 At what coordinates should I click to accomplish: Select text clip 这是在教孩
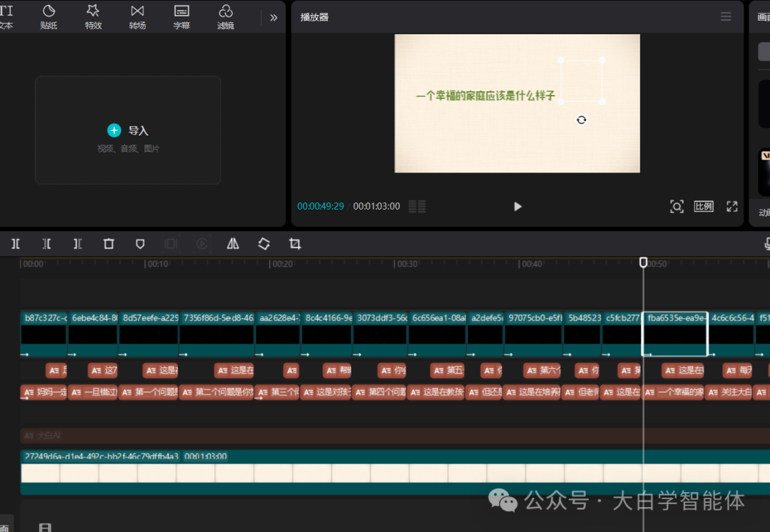point(436,392)
